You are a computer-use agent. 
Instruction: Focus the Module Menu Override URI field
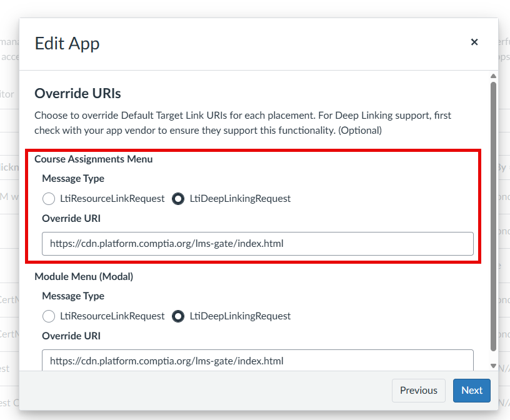[x=257, y=361]
